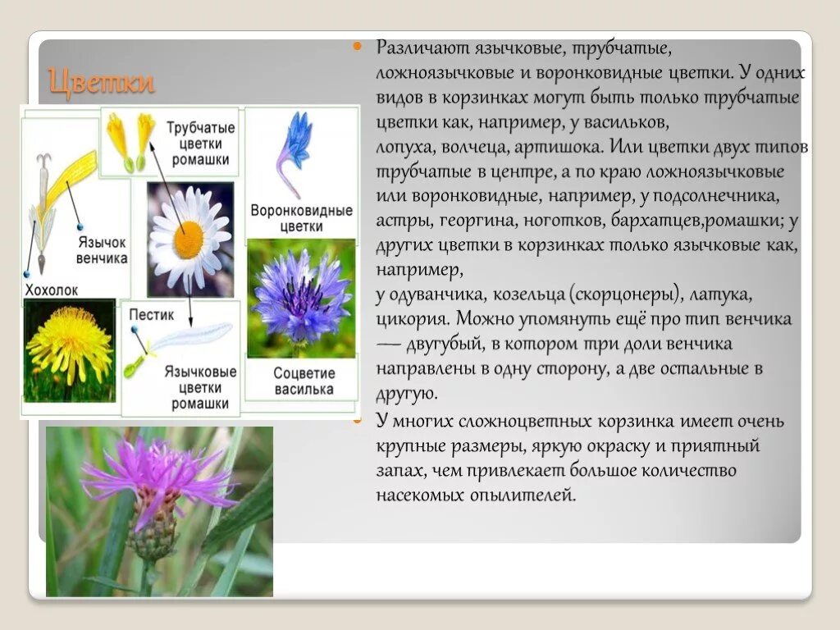Click the white ligulate daisy floret drawing
The width and height of the screenshot is (840, 630).
[180, 349]
